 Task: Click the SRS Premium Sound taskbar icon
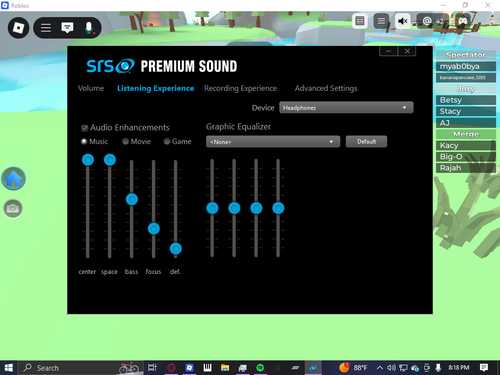coord(313,368)
